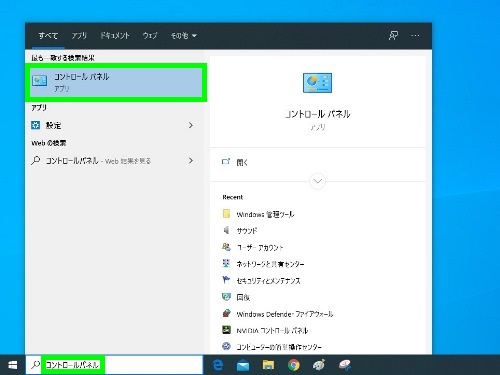The image size is (500, 375).
Task: Launch Microsoft Edge from taskbar
Action: pos(218,365)
